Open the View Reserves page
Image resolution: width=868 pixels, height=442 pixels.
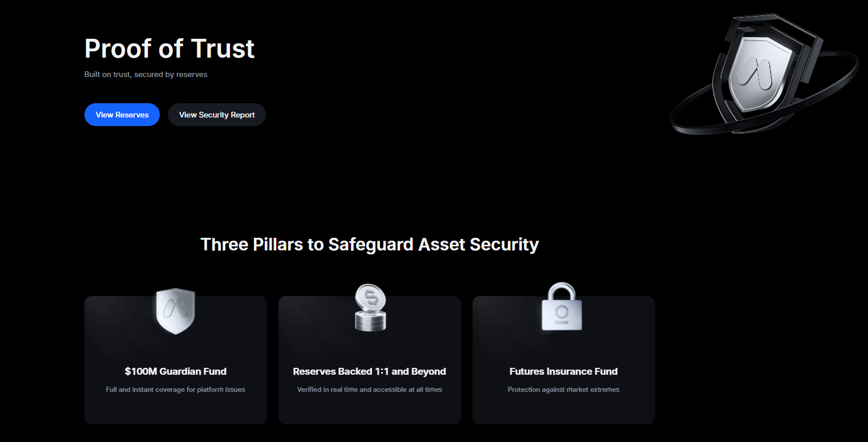click(x=122, y=115)
